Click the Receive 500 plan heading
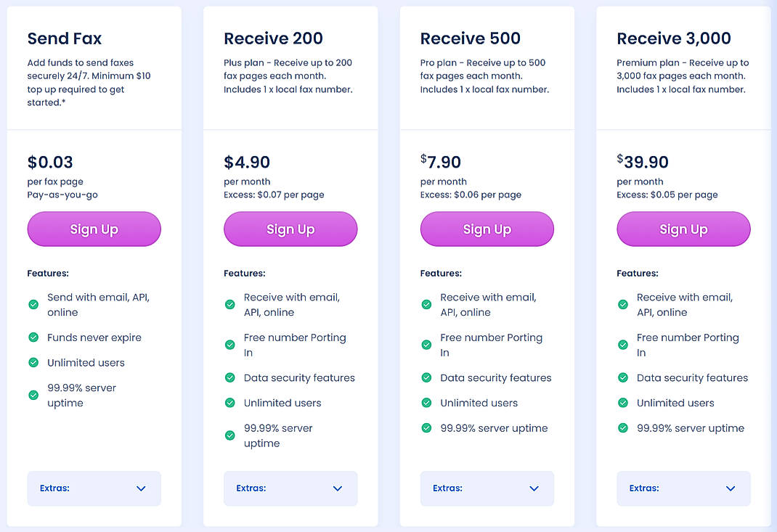This screenshot has width=777, height=532. click(470, 38)
